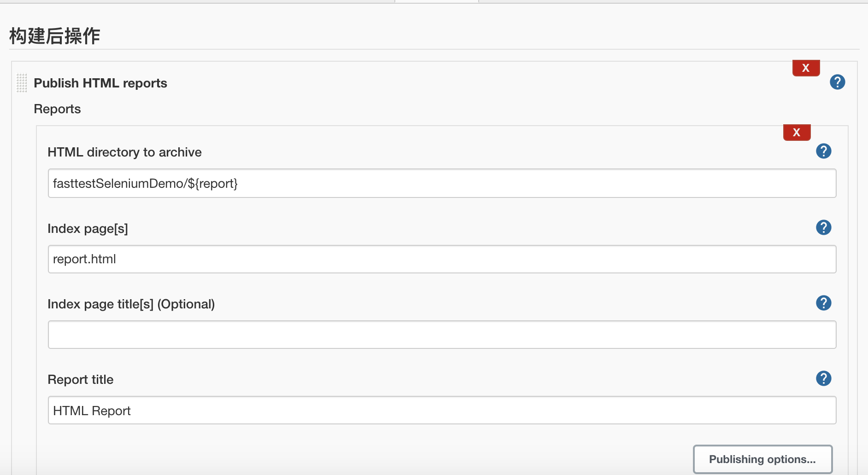Viewport: 868px width, 475px height.
Task: Focus the HTML directory to archive input
Action: [441, 183]
